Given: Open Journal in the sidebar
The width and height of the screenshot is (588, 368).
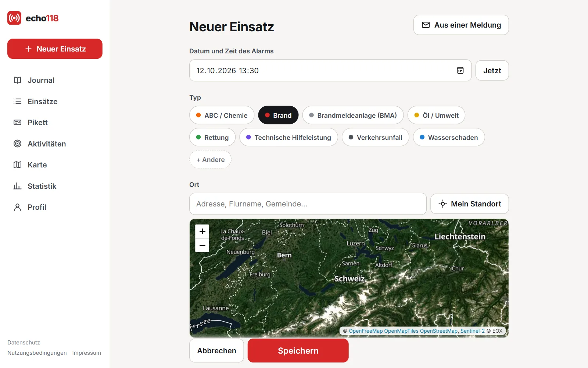Looking at the screenshot, I should pos(55,80).
